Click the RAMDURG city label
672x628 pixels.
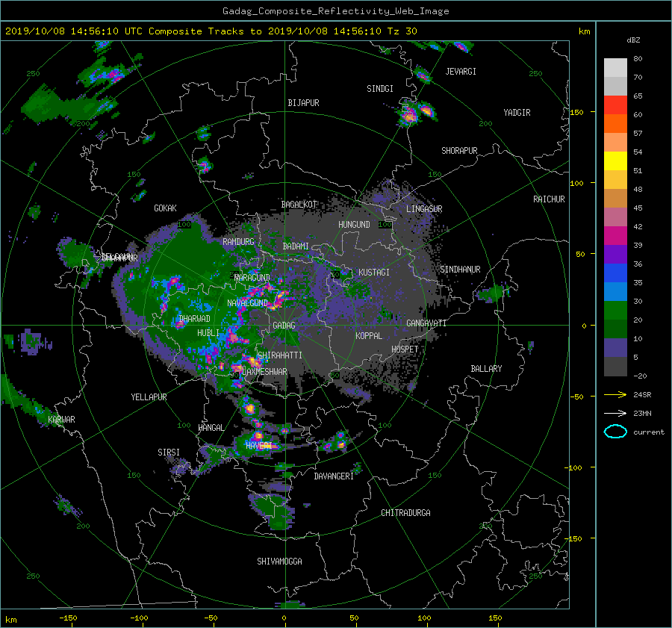point(238,242)
